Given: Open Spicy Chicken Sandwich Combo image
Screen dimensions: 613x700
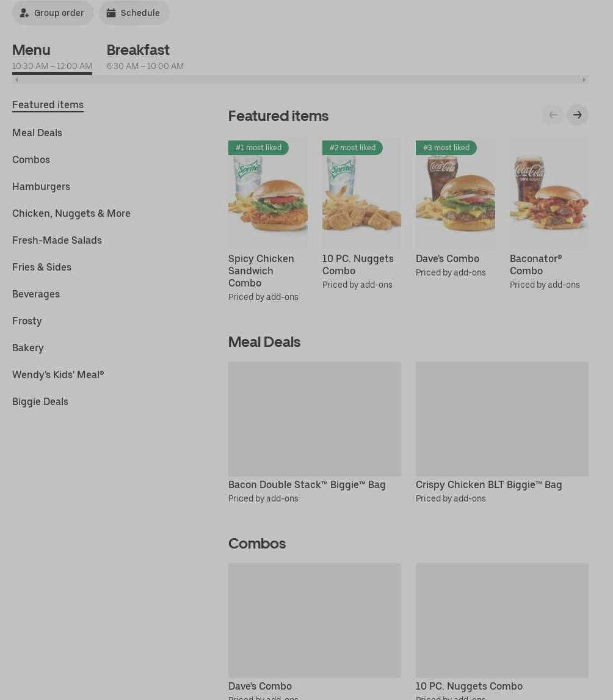Looking at the screenshot, I should [267, 193].
